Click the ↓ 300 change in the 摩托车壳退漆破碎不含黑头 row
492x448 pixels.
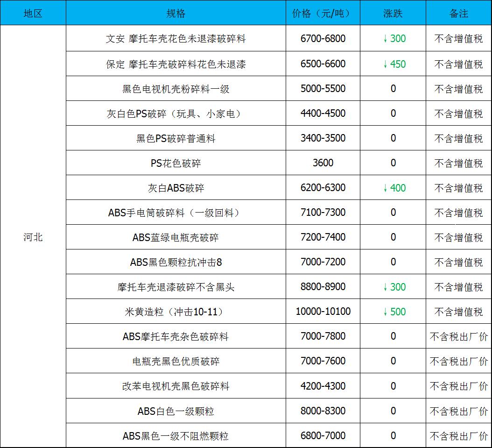coord(394,287)
